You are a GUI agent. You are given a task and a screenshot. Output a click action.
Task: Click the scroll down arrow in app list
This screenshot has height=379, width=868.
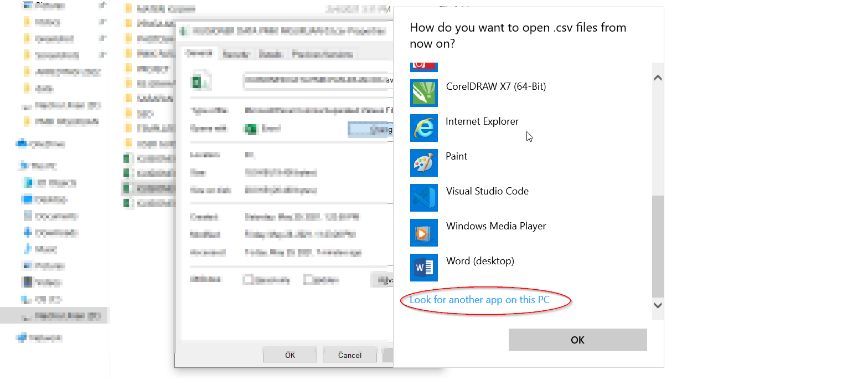point(658,305)
